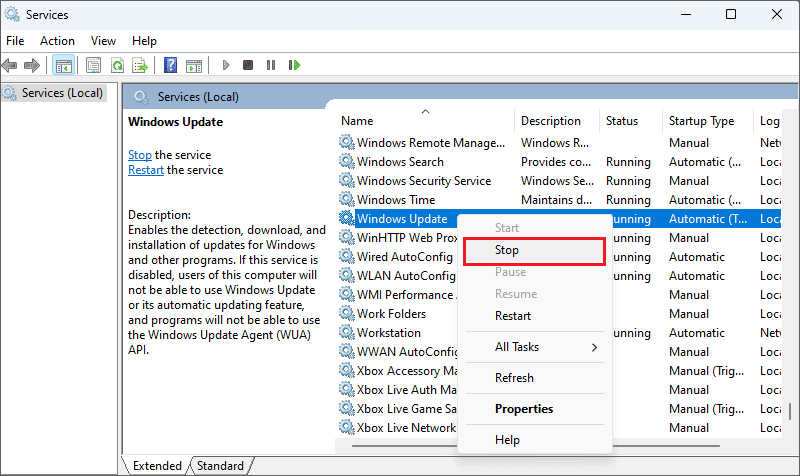Click the Windows Security Service gear icon
Image resolution: width=800 pixels, height=476 pixels.
click(347, 181)
